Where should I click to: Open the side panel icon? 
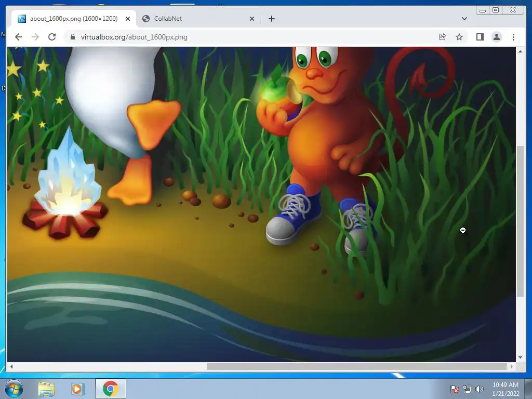[x=480, y=37]
